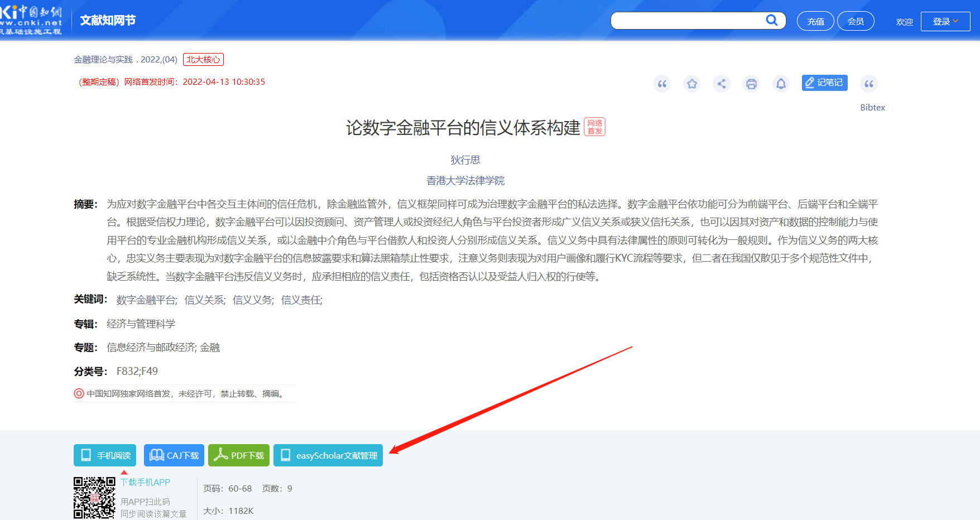Viewport: 980px width, 520px height.
Task: Click the bell notification icon
Action: (781, 84)
